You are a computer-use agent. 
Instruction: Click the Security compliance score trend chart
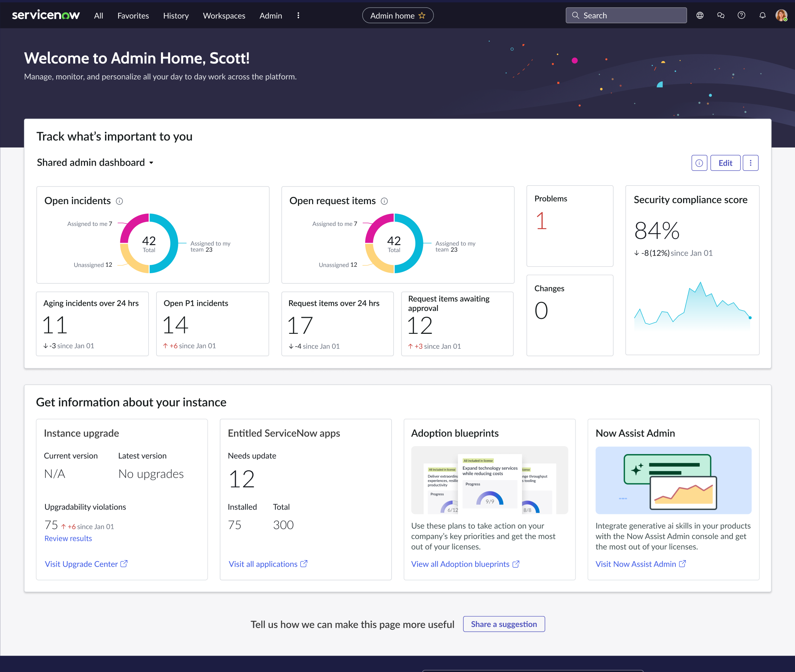692,307
